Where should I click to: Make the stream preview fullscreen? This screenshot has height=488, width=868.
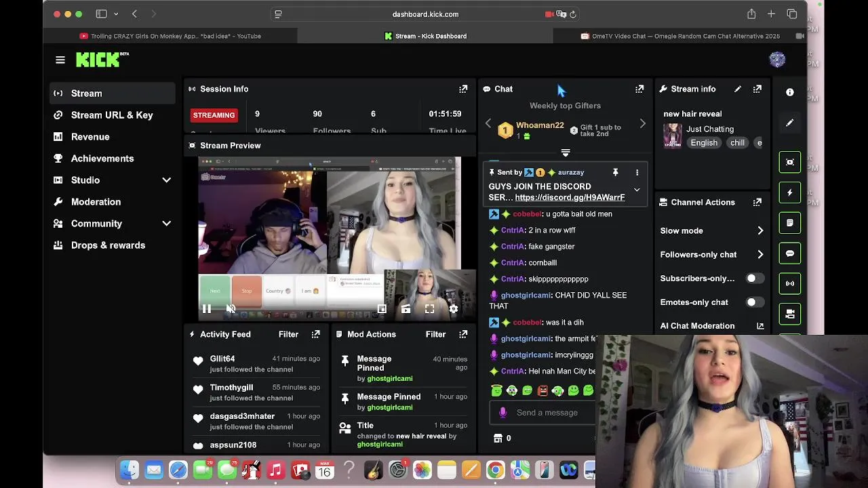pos(429,309)
